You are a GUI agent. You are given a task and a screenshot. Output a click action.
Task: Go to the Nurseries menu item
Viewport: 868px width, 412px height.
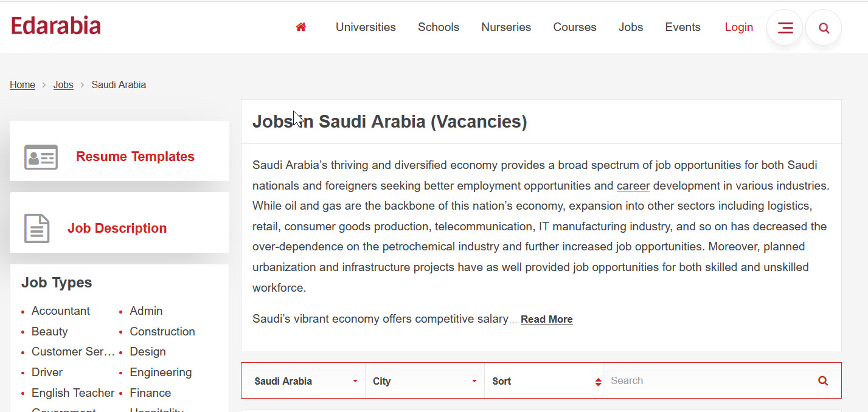(x=506, y=27)
